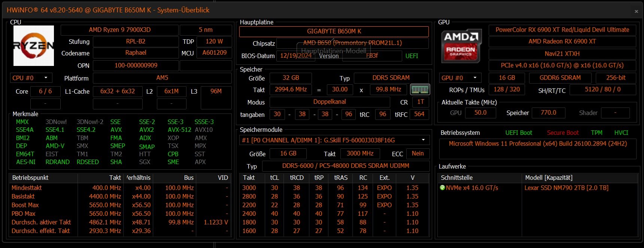Image resolution: width=644 pixels, height=248 pixels.
Task: Click the tCL column header in timings table
Action: click(x=274, y=178)
